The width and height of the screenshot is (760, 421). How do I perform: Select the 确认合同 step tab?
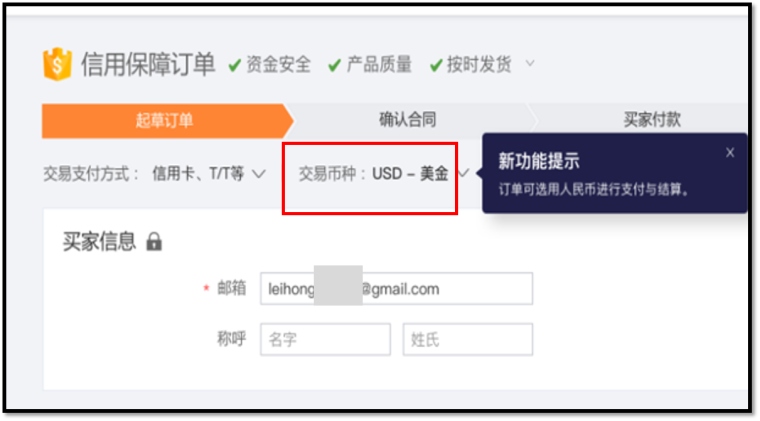(x=408, y=119)
